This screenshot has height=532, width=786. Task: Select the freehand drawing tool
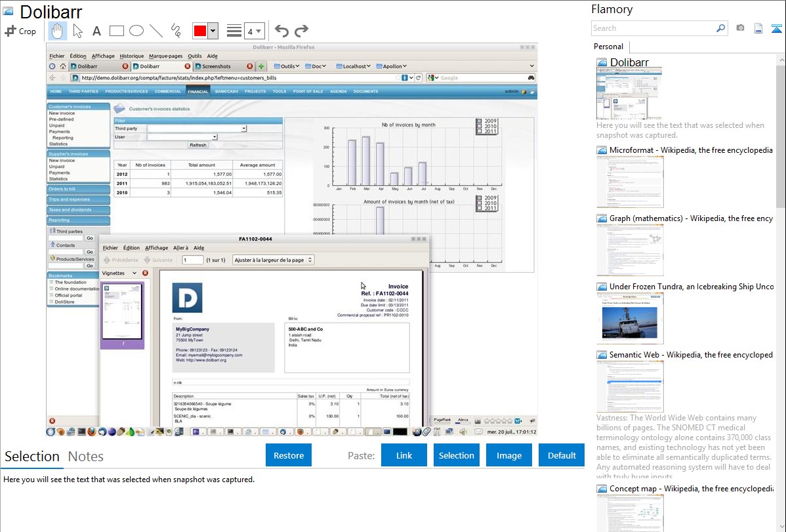[176, 31]
